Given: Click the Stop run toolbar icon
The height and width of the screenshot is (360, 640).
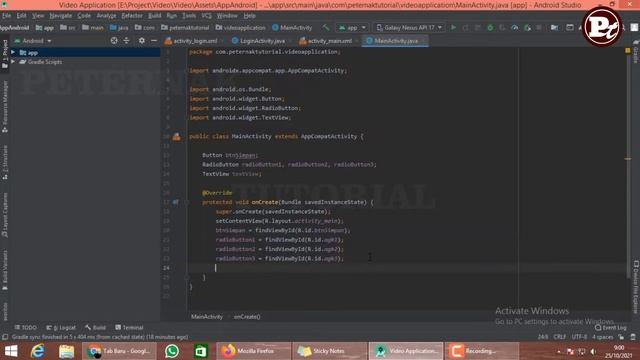Looking at the screenshot, I should pyautogui.click(x=539, y=27).
